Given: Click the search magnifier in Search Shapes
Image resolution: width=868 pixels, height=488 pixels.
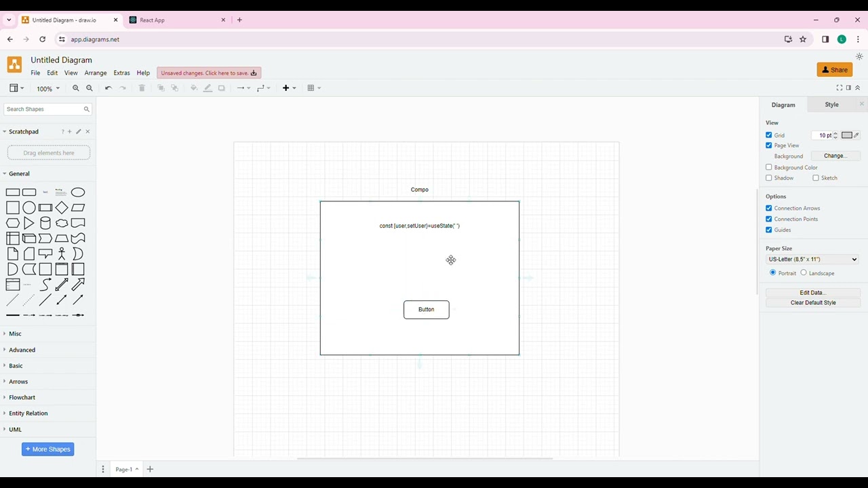Looking at the screenshot, I should (86, 109).
